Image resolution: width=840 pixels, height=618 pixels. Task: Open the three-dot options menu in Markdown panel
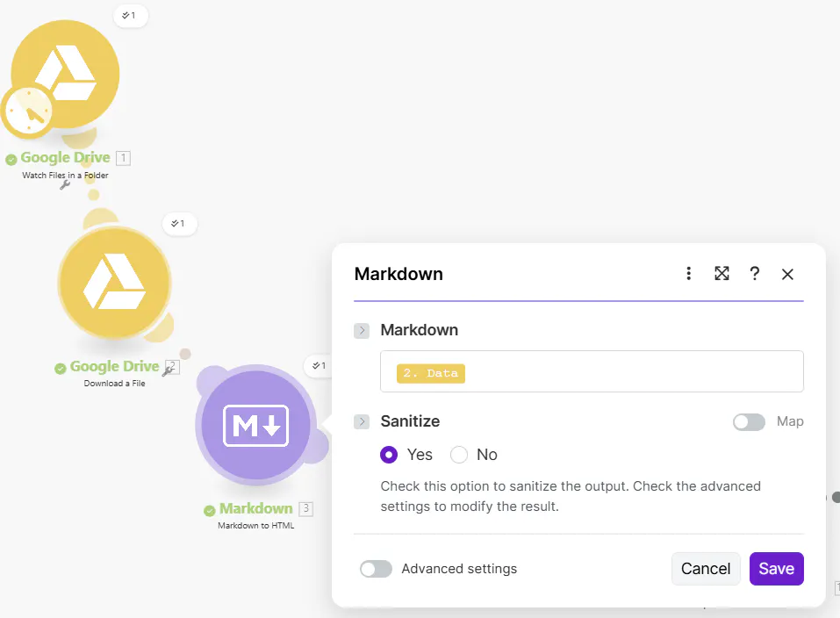689,274
